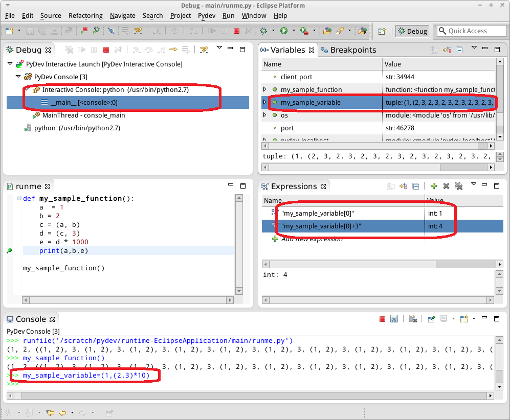Open dropdown arrow beside Open Console icon
The width and height of the screenshot is (510, 420).
click(474, 318)
